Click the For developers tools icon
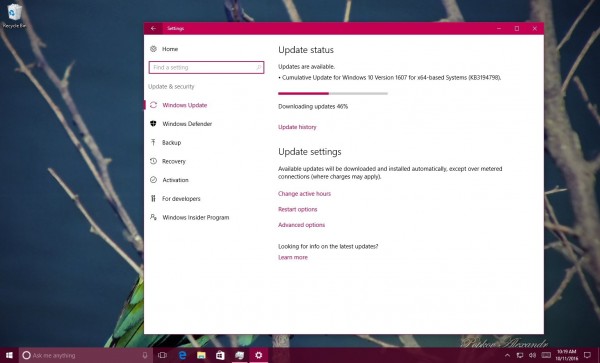The image size is (600, 363). [x=153, y=199]
